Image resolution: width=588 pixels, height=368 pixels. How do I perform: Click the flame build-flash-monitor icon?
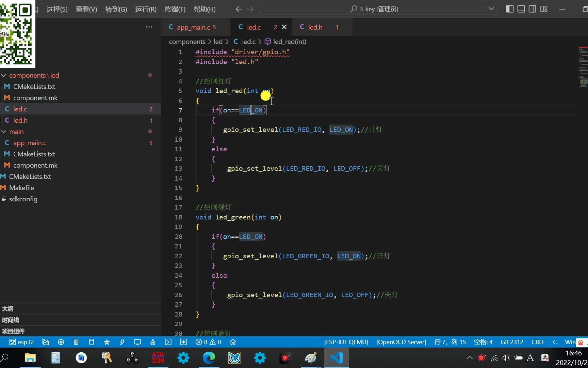(x=153, y=342)
